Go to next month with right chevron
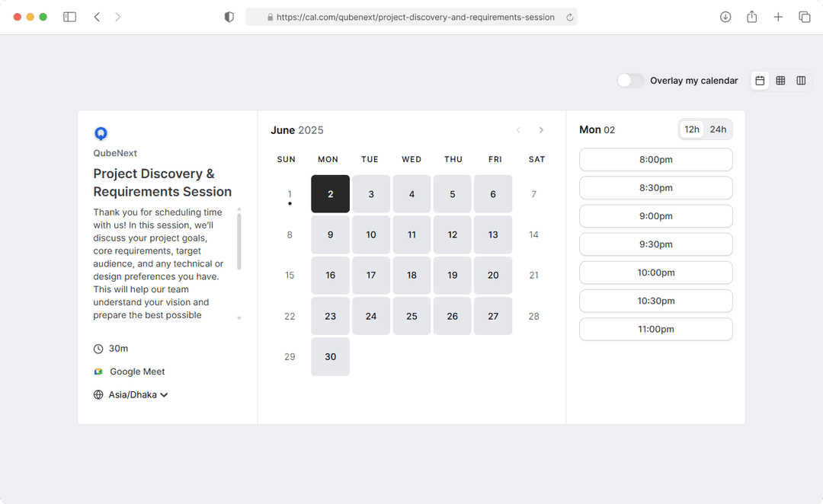Screen dimensions: 823x504 point(541,130)
